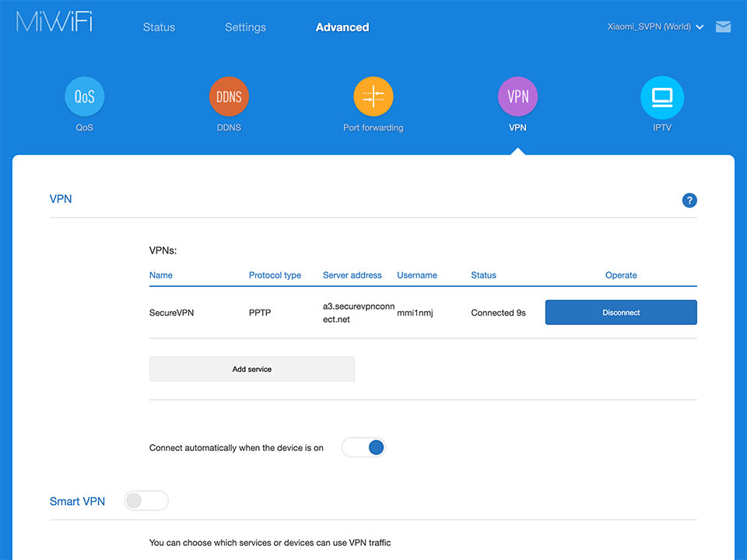Click the Protocol type column header

(275, 275)
